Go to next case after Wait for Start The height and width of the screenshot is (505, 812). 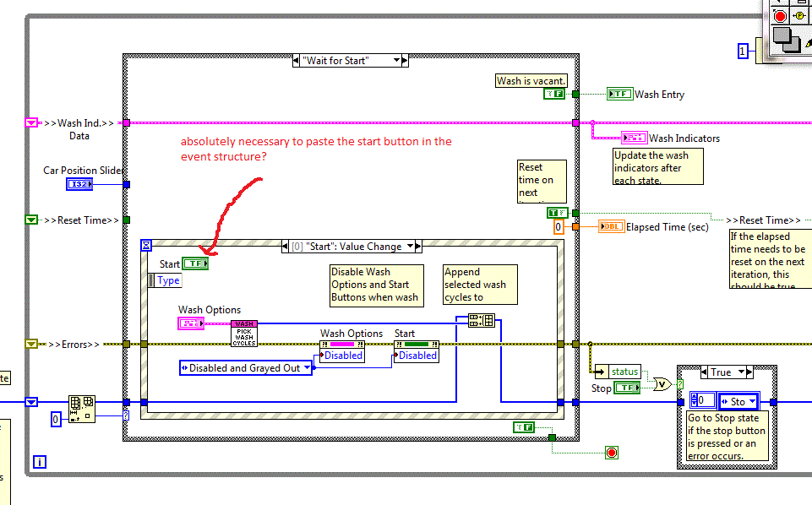click(405, 61)
